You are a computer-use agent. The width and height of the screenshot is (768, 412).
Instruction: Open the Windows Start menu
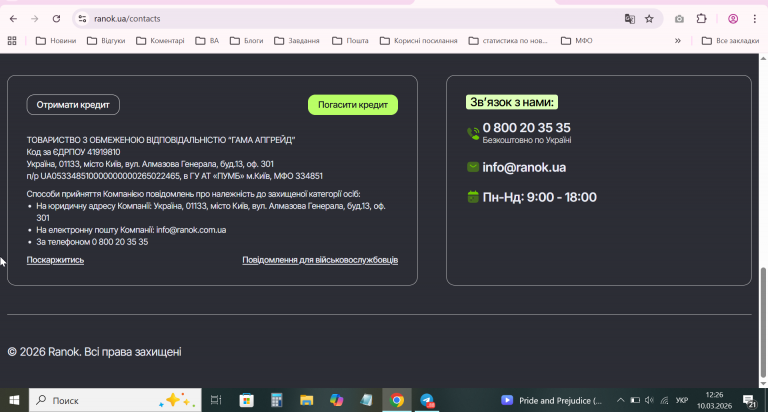14,400
